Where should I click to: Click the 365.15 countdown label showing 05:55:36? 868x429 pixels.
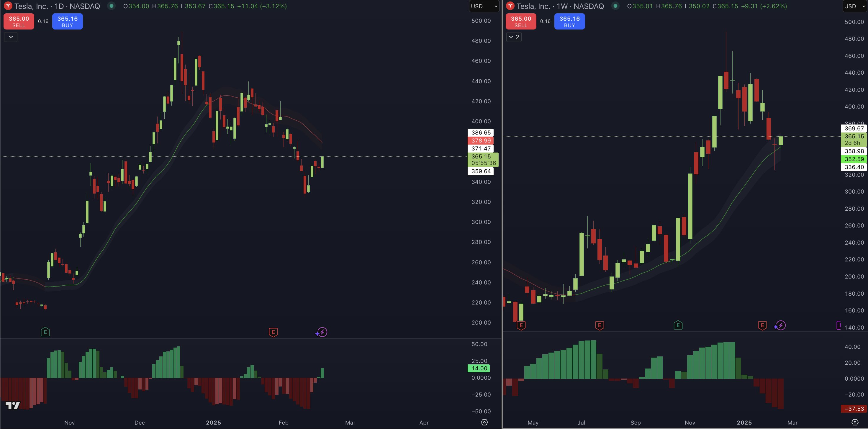[483, 160]
